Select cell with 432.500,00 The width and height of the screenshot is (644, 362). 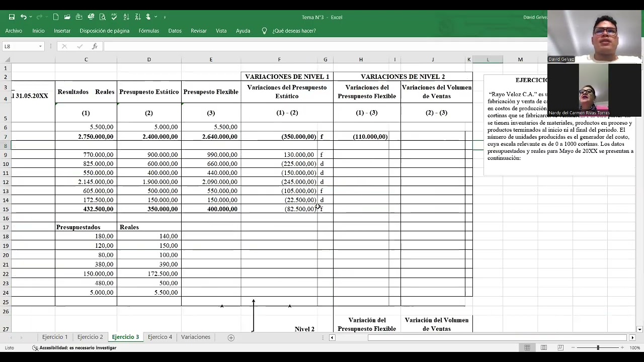pos(86,209)
